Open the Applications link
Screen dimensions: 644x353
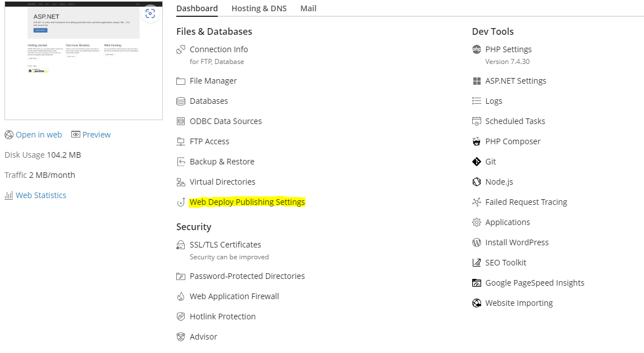[x=508, y=222]
